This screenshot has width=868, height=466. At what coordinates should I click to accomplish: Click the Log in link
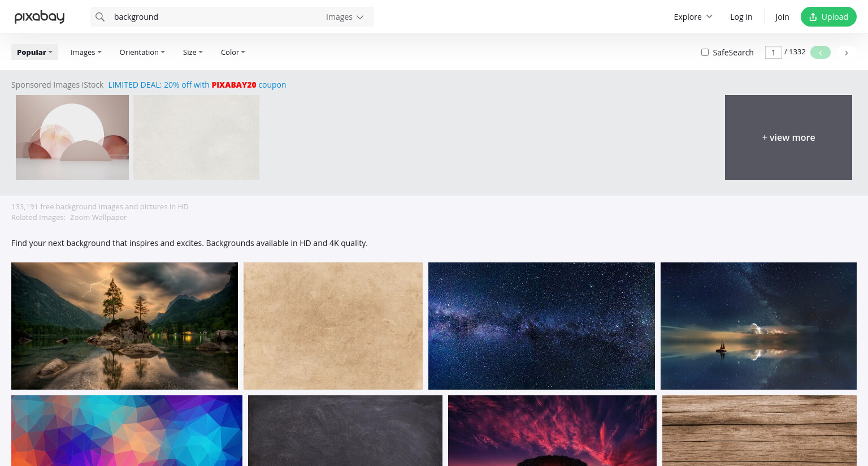point(741,17)
